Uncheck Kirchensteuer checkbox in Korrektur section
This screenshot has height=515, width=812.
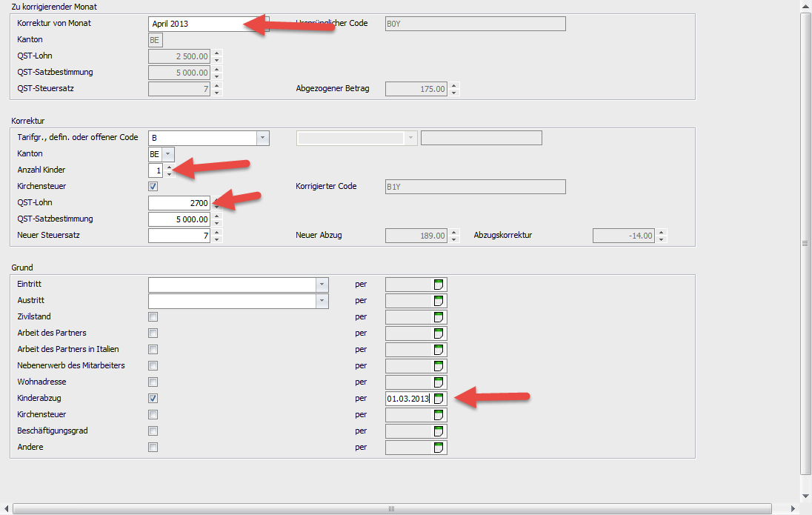tap(153, 186)
